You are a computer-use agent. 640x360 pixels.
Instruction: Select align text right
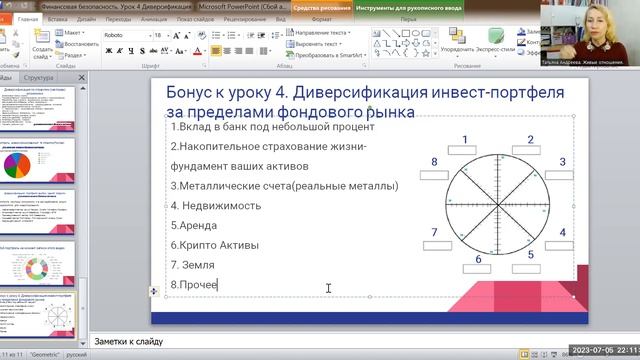tap(238, 51)
